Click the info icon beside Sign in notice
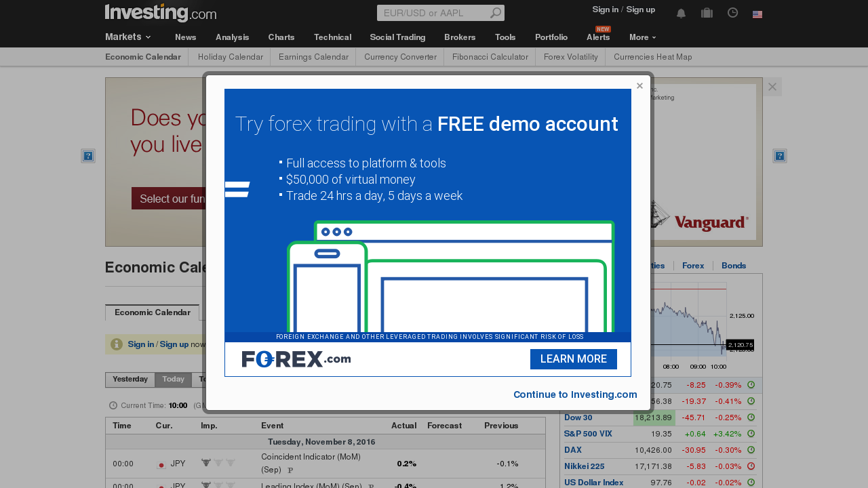The height and width of the screenshot is (488, 868). [117, 344]
